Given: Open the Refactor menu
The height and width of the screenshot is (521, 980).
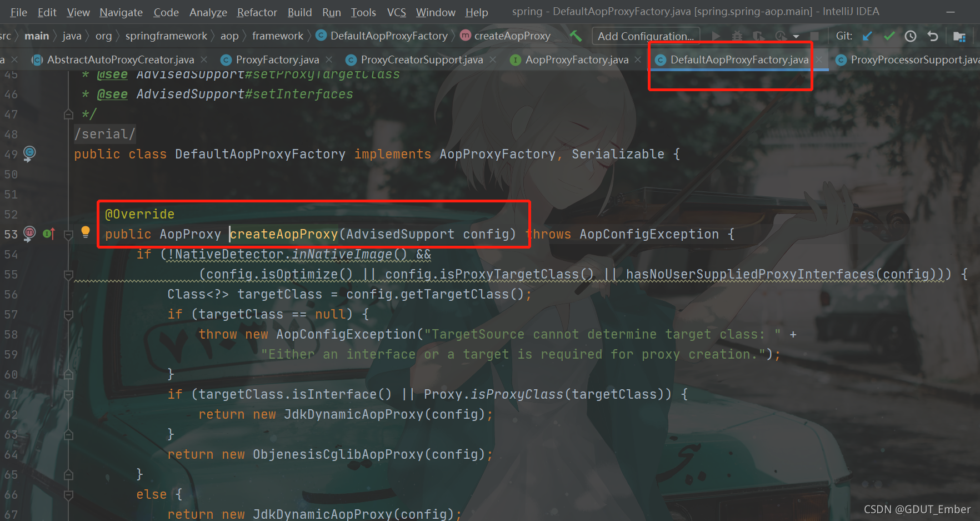Looking at the screenshot, I should click(257, 12).
